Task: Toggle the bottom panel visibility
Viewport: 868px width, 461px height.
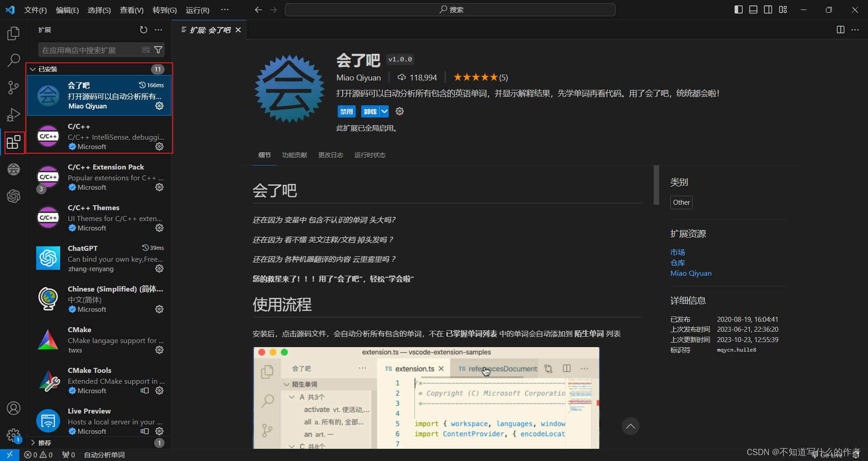Action: (753, 9)
